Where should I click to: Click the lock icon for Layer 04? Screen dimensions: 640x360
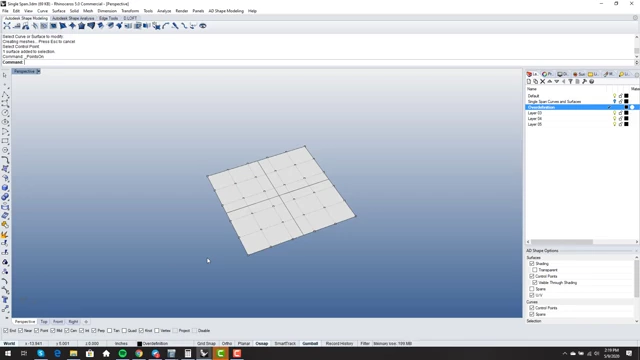620,119
